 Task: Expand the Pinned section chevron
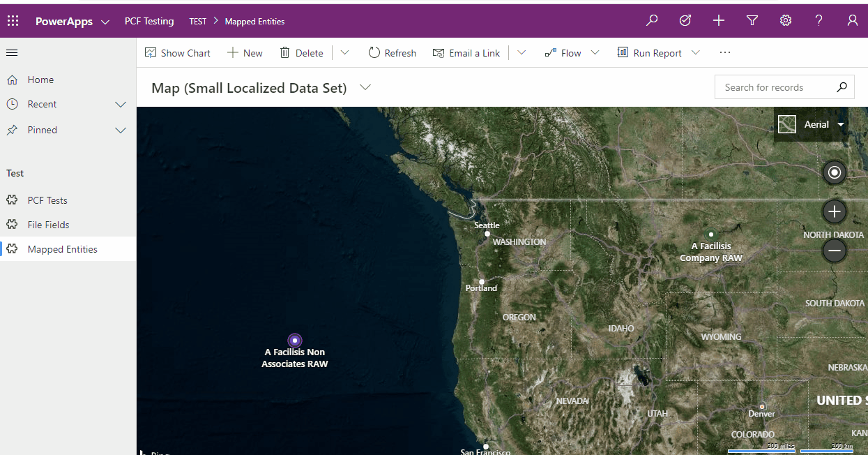click(x=121, y=130)
